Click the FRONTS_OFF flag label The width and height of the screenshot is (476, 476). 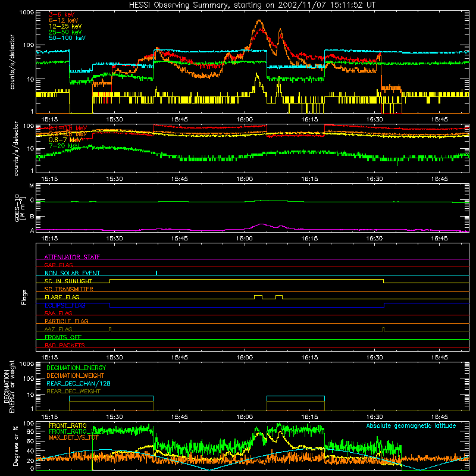(63, 337)
